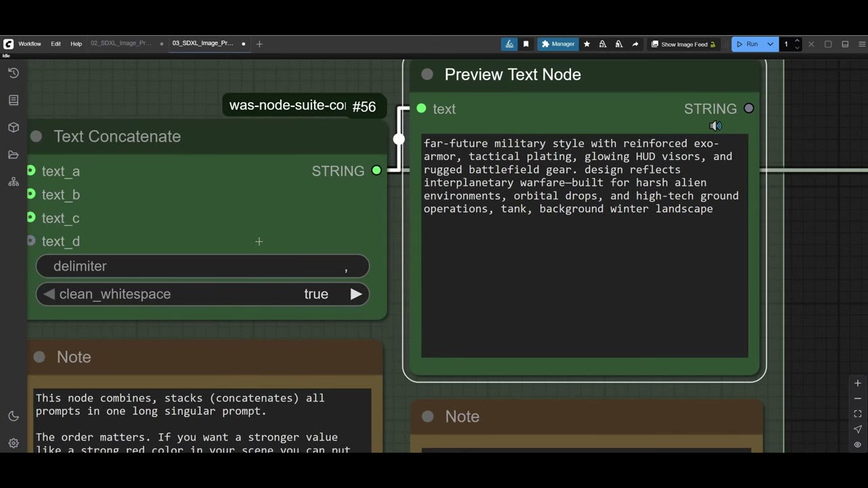Run the workflow
The height and width of the screenshot is (488, 868).
pyautogui.click(x=747, y=44)
